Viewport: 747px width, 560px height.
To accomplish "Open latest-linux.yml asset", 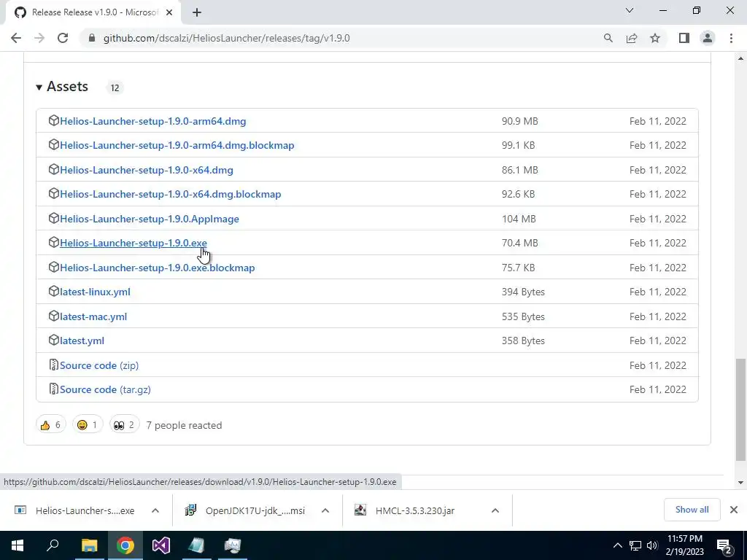I will tap(95, 292).
